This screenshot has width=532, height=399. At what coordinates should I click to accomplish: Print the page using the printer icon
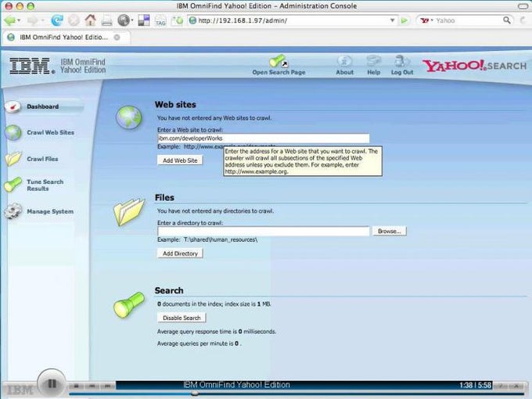point(107,20)
